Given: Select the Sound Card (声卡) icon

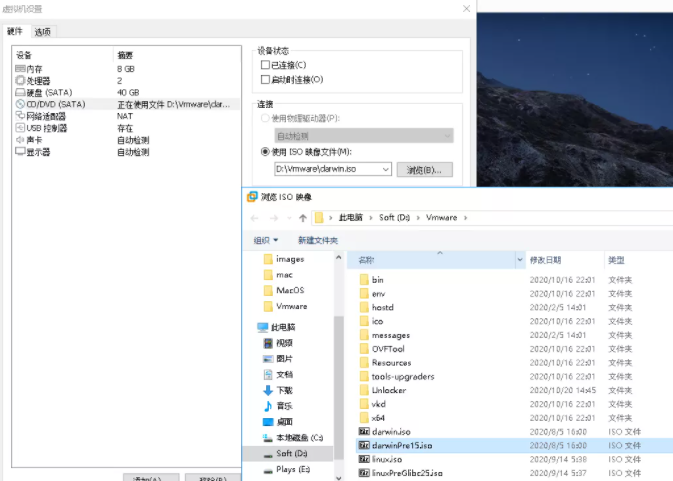Looking at the screenshot, I should [x=20, y=140].
